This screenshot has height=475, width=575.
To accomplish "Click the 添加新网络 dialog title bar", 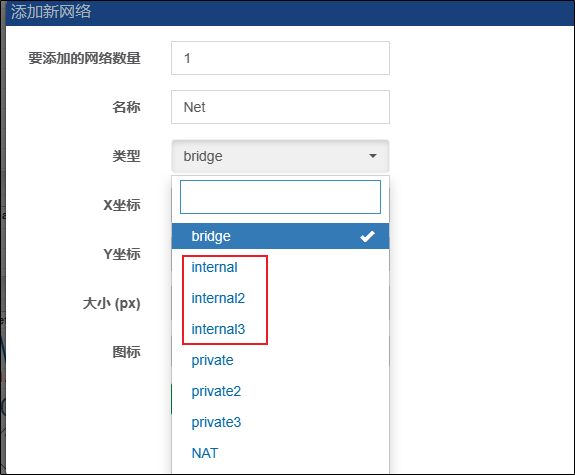I will point(290,12).
